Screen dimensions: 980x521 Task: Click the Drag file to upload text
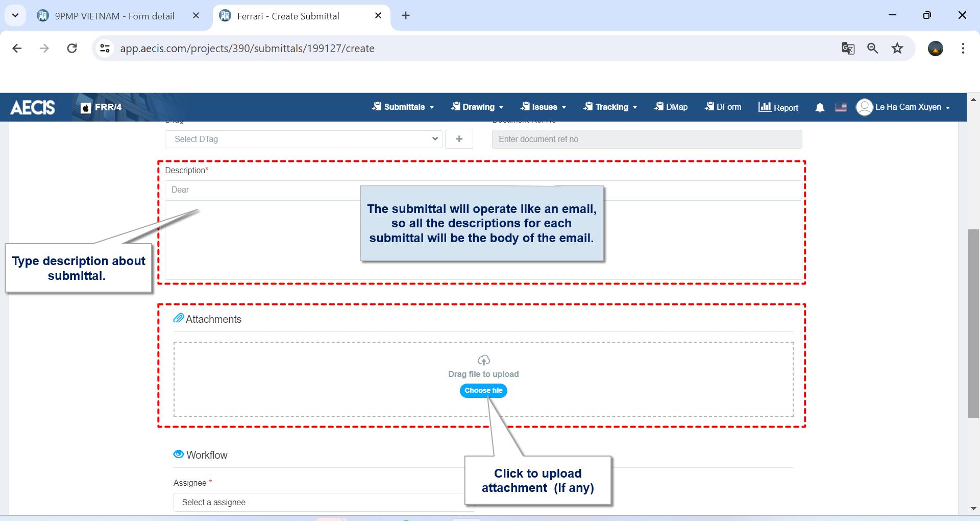[483, 374]
